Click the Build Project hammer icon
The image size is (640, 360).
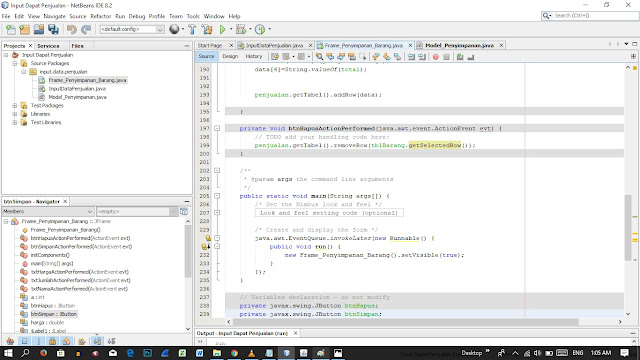[x=192, y=29]
